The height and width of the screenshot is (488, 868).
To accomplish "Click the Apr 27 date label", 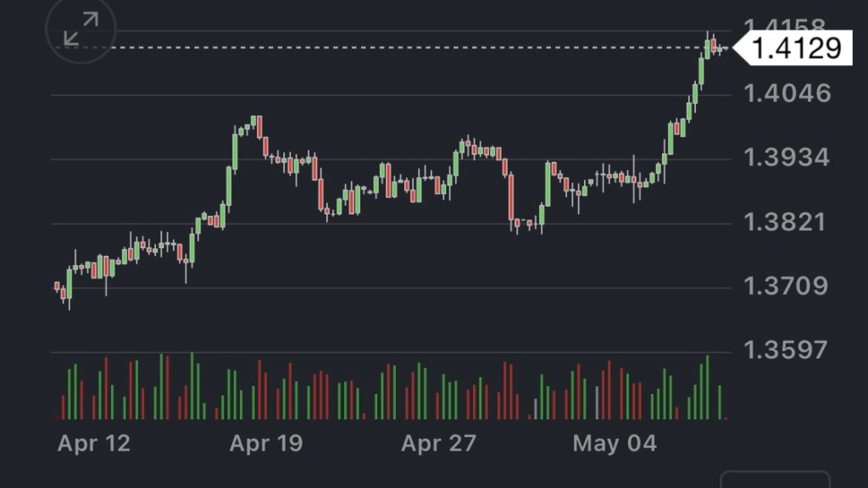I will pos(438,443).
